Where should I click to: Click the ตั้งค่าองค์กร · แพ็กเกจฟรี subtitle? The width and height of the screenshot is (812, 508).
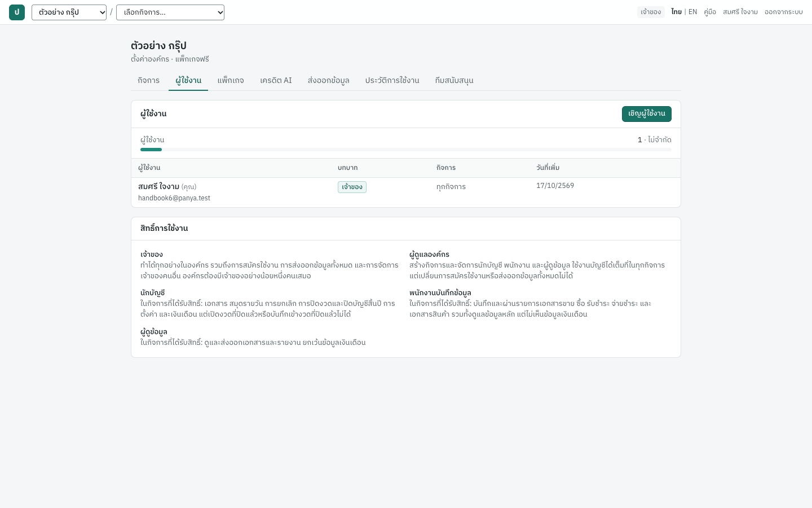click(x=170, y=59)
